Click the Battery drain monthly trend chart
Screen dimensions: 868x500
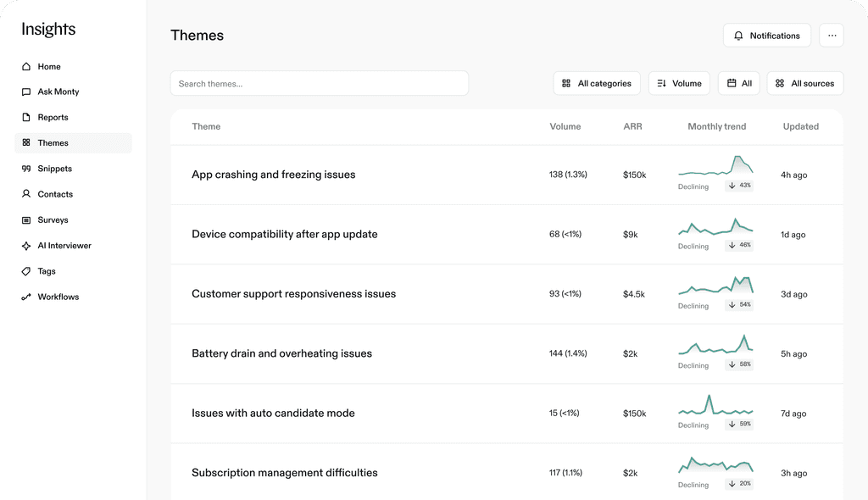(715, 345)
